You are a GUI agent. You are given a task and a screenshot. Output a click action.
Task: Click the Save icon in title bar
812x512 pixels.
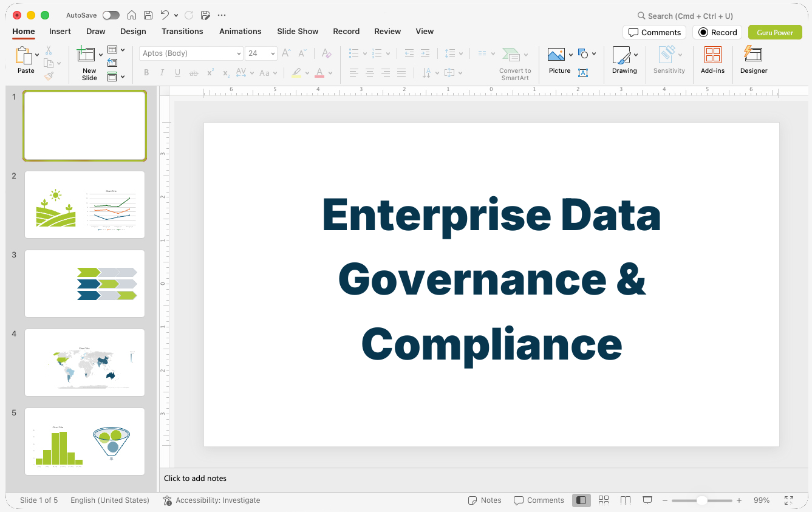tap(148, 15)
